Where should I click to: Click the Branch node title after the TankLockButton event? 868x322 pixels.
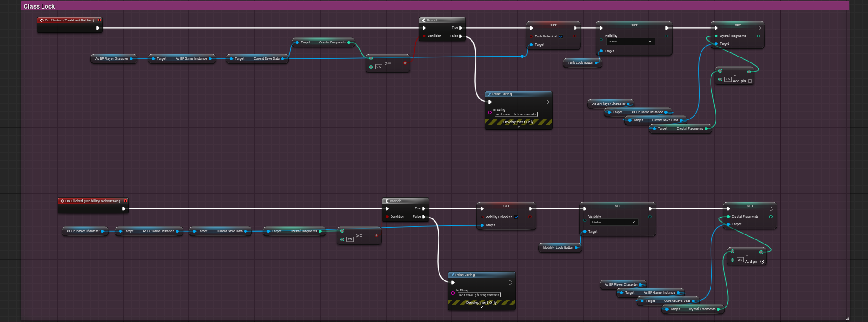tap(433, 21)
